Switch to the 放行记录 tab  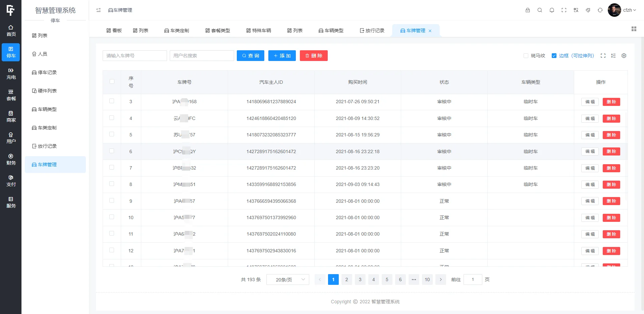click(372, 30)
